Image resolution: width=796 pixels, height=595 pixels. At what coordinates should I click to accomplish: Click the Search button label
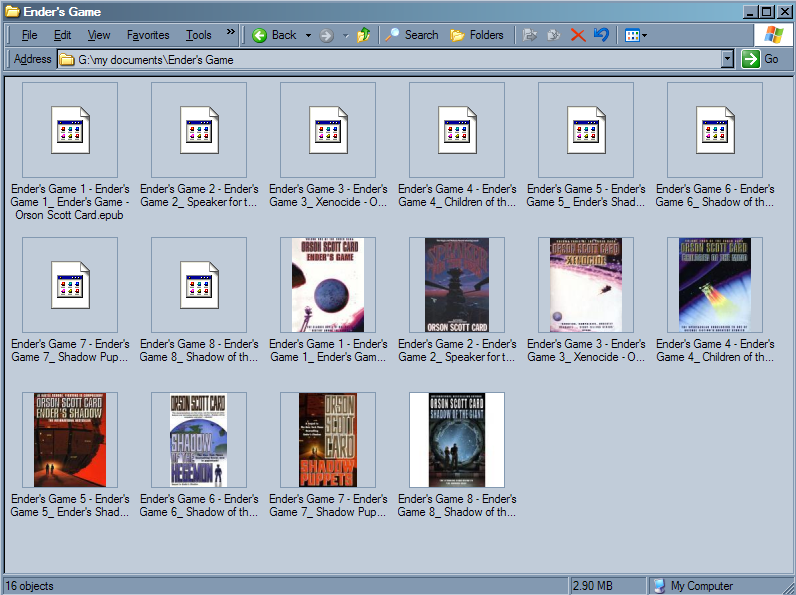pyautogui.click(x=421, y=35)
